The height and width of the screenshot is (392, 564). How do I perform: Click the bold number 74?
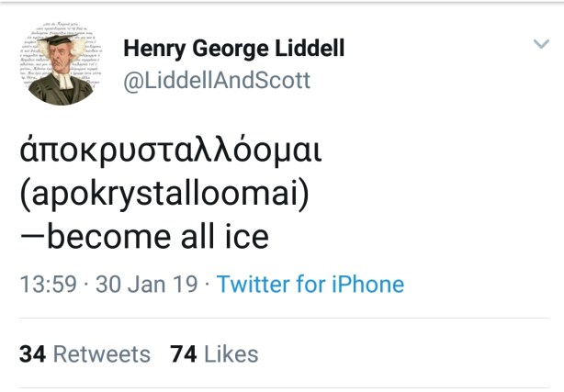184,354
